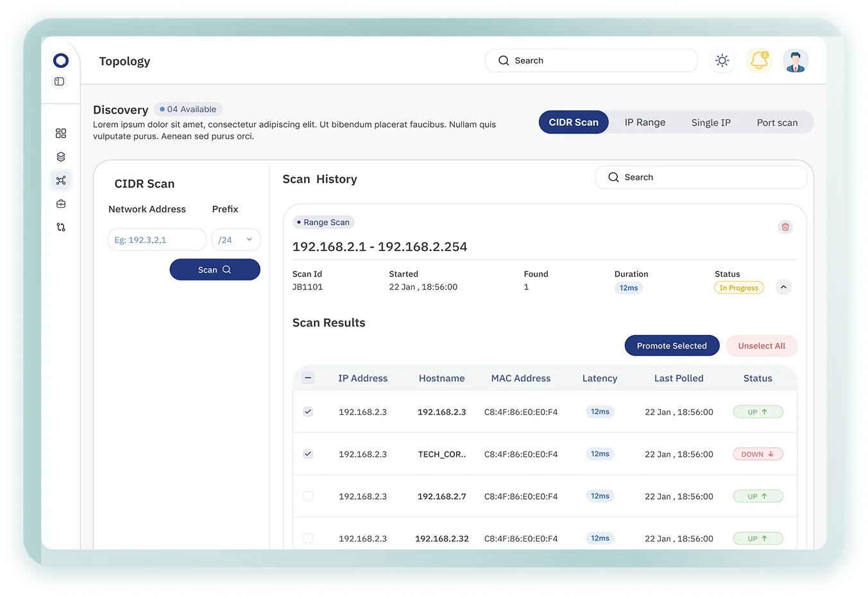Viewport: 868px width, 596px height.
Task: Open the user profile avatar
Action: click(x=796, y=61)
